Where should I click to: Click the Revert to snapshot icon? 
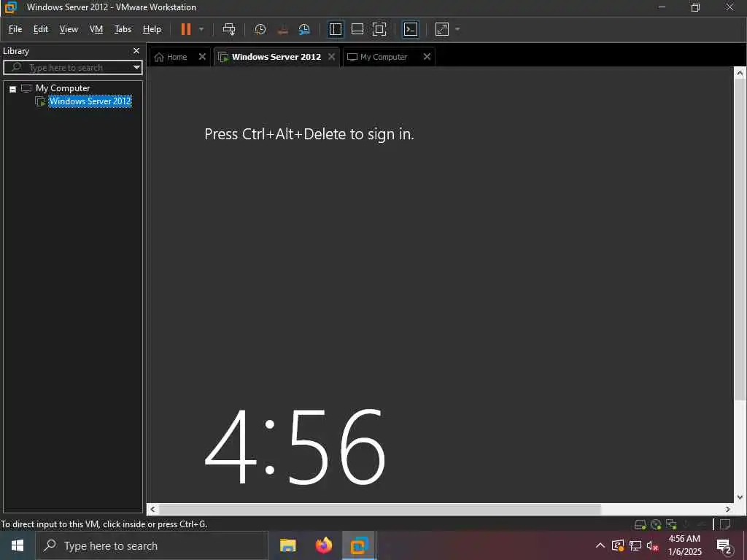[x=282, y=29]
